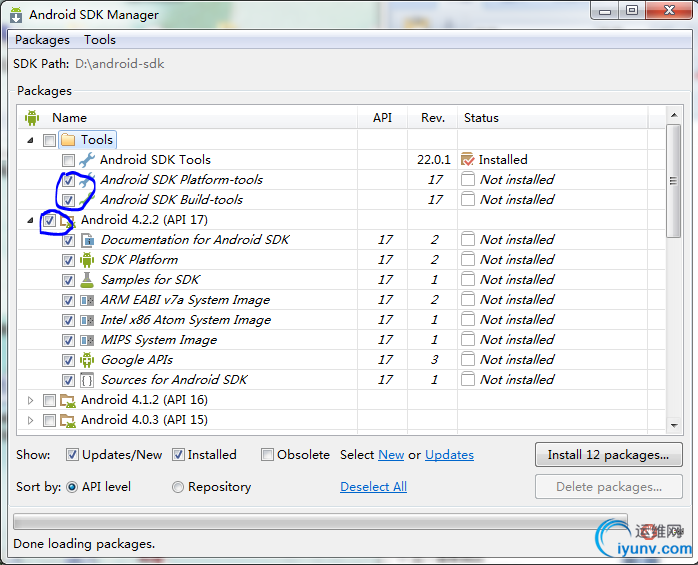Click the Install 12 packages button

point(609,455)
